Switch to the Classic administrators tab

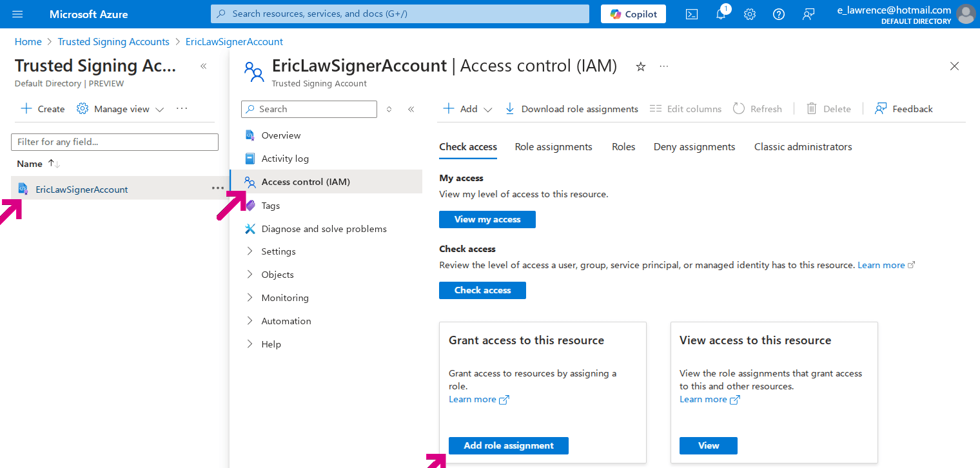point(803,147)
